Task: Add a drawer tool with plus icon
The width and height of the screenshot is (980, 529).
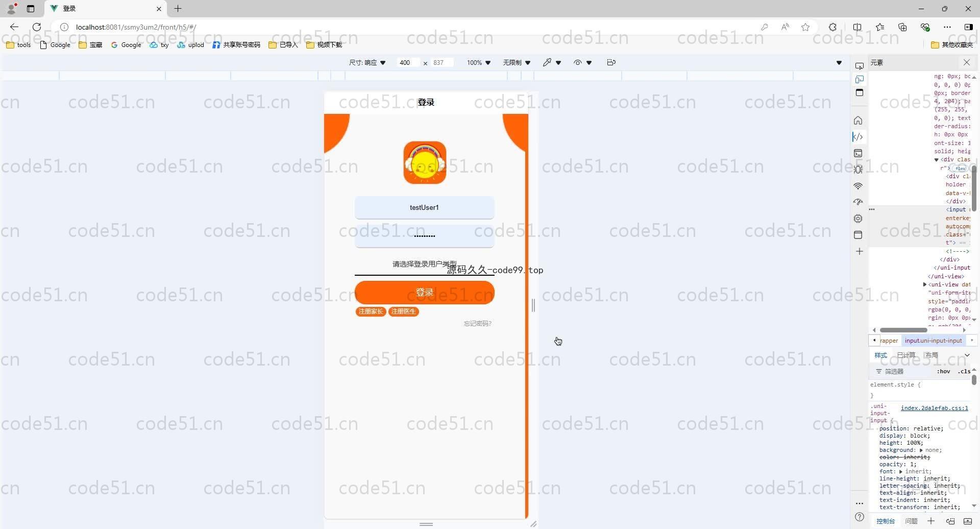Action: click(x=932, y=521)
